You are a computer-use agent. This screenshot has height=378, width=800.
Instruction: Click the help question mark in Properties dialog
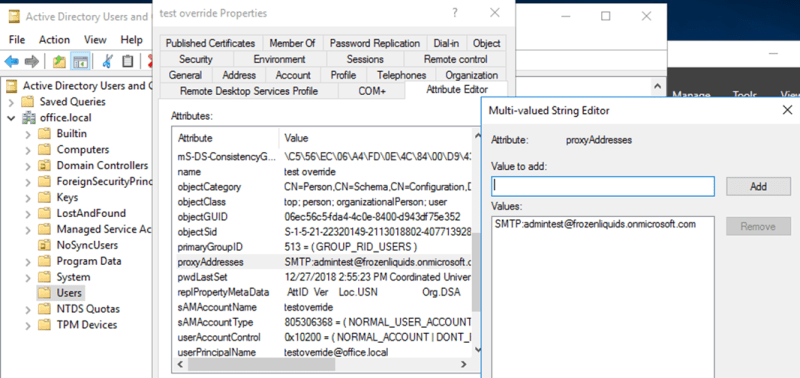(x=454, y=13)
